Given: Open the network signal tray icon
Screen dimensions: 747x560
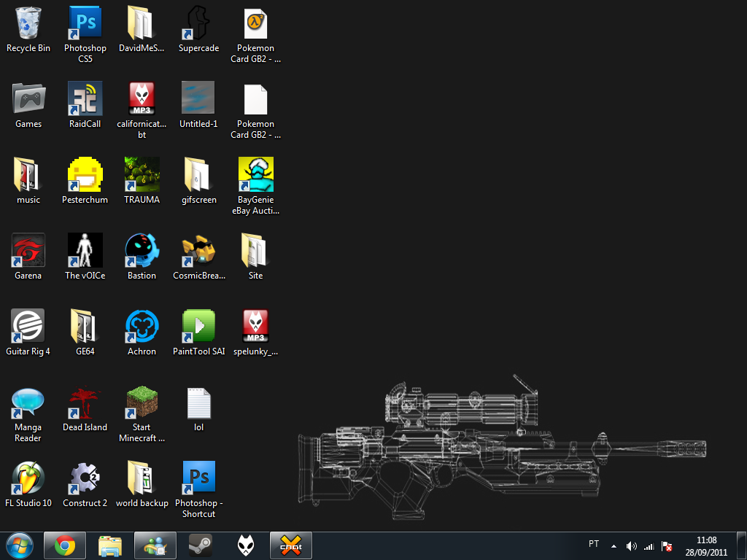Looking at the screenshot, I should (x=649, y=546).
